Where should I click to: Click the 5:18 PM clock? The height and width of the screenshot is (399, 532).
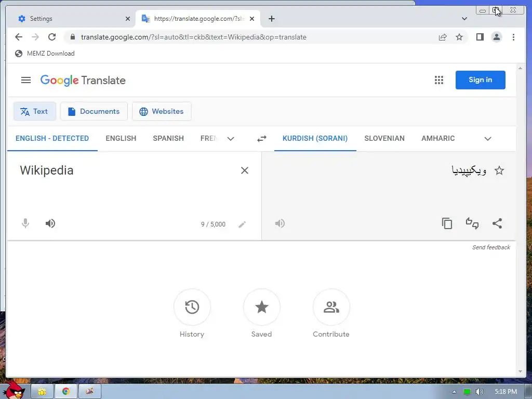(506, 392)
